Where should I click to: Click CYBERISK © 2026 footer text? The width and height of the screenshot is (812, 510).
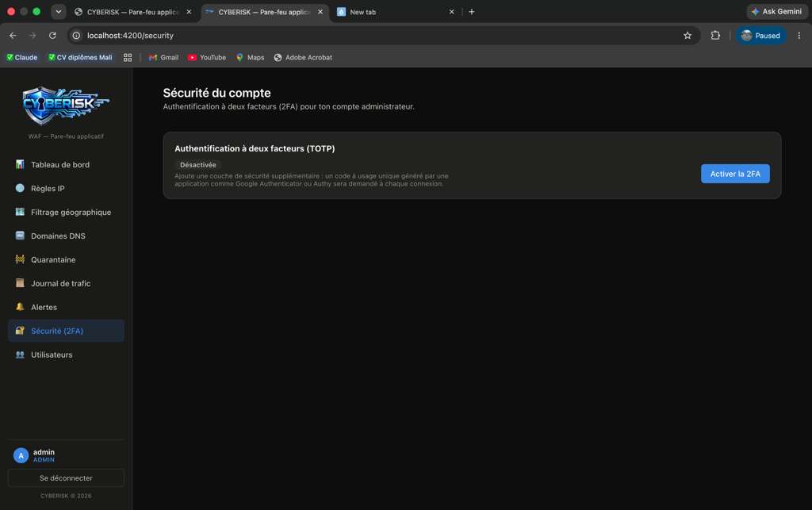click(66, 496)
